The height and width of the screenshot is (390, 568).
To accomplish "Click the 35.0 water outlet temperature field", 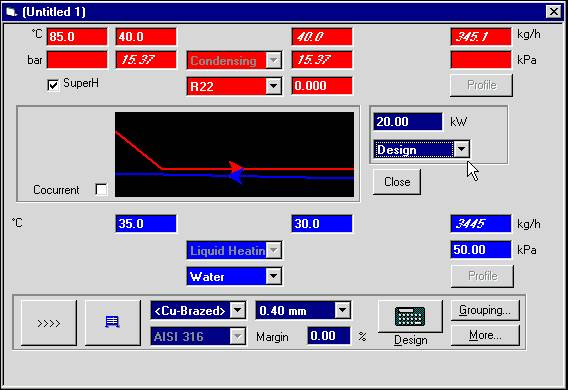I will click(146, 223).
